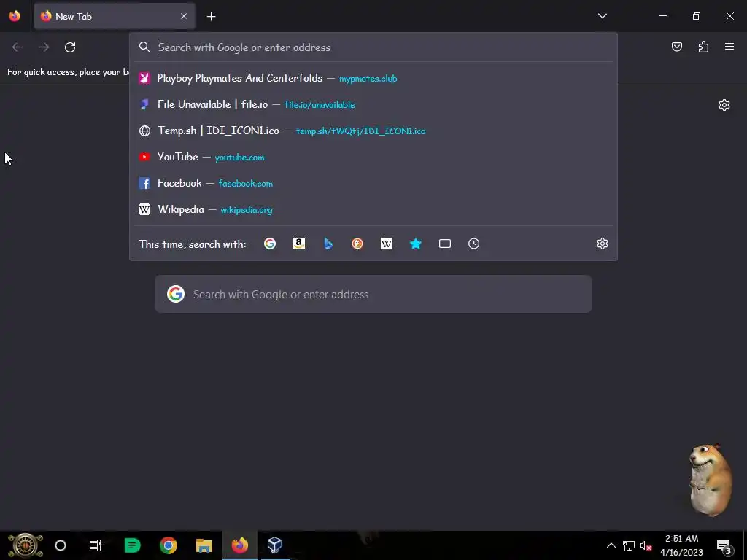
Task: Open Cortana circle search on taskbar
Action: pyautogui.click(x=61, y=545)
